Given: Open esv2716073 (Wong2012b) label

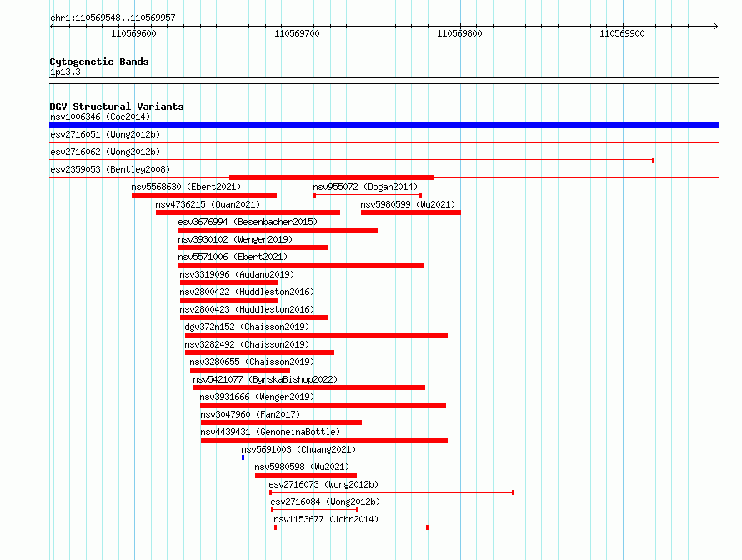Looking at the screenshot, I should 323,484.
